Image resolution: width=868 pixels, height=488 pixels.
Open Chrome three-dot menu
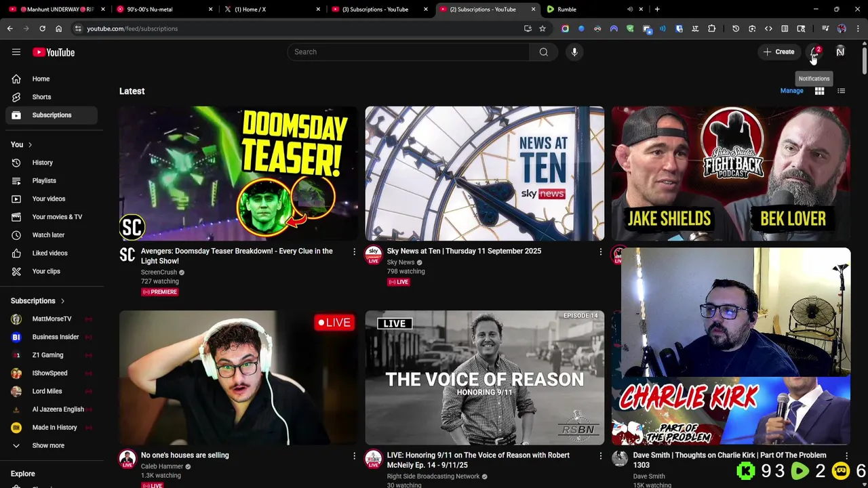(x=858, y=28)
